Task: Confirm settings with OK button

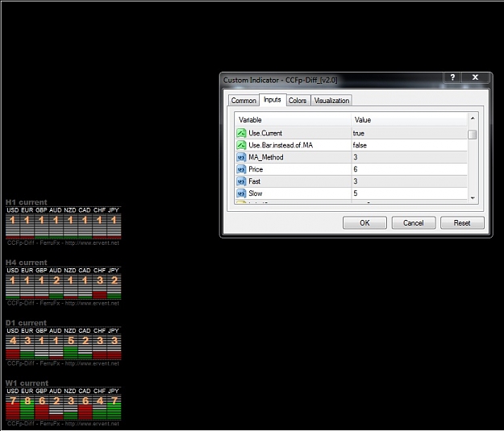Action: 364,223
